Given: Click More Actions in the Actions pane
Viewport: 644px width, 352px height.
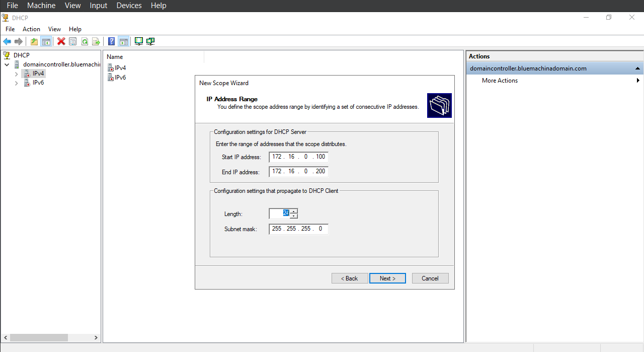Looking at the screenshot, I should 500,81.
